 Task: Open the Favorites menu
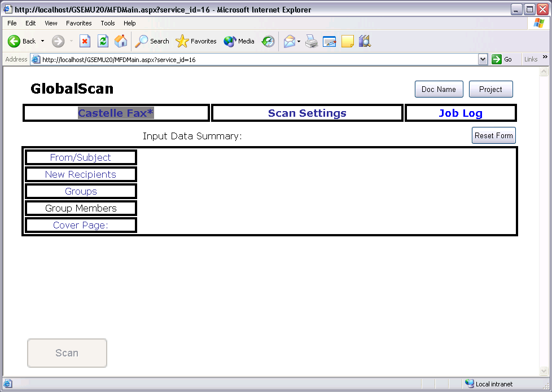79,23
